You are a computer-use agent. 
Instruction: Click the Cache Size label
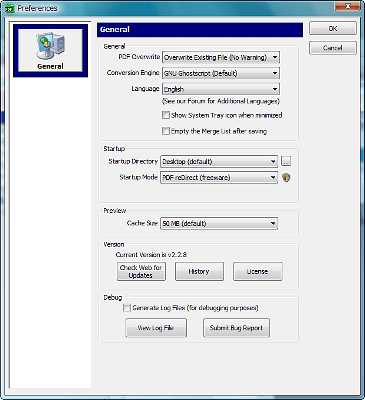(x=142, y=223)
